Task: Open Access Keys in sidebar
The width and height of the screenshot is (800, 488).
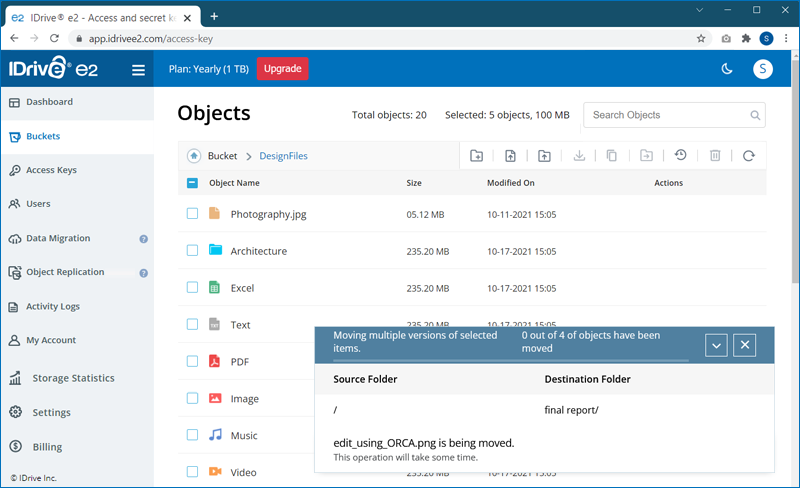Action: click(51, 170)
